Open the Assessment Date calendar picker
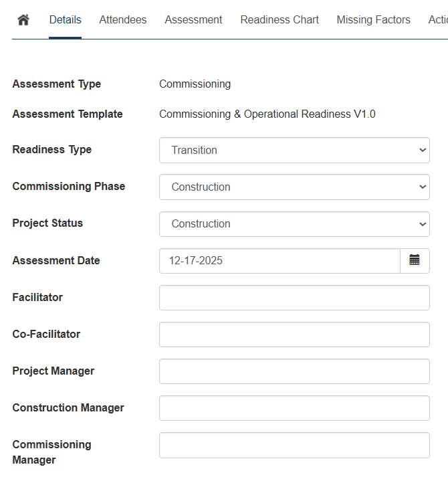Image resolution: width=448 pixels, height=479 pixels. [415, 260]
